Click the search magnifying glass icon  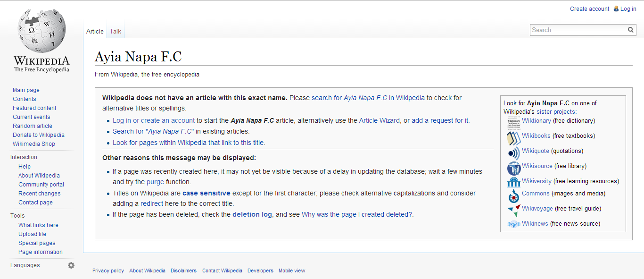[631, 30]
